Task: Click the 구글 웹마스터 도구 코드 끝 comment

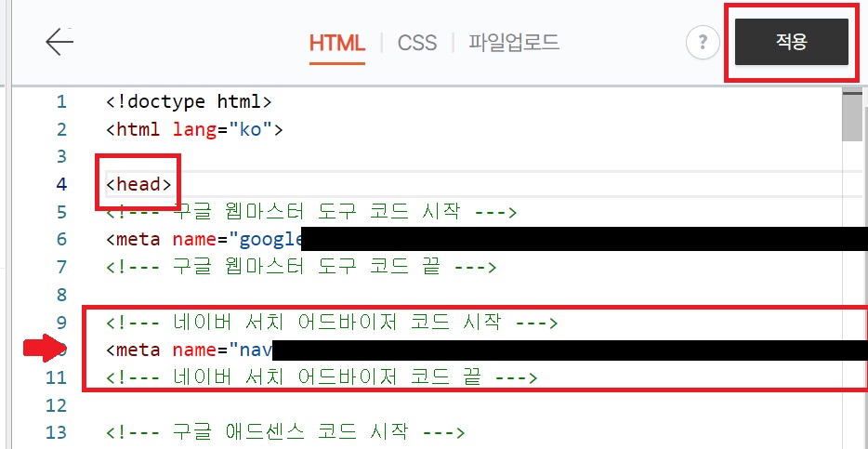Action: coord(301,267)
